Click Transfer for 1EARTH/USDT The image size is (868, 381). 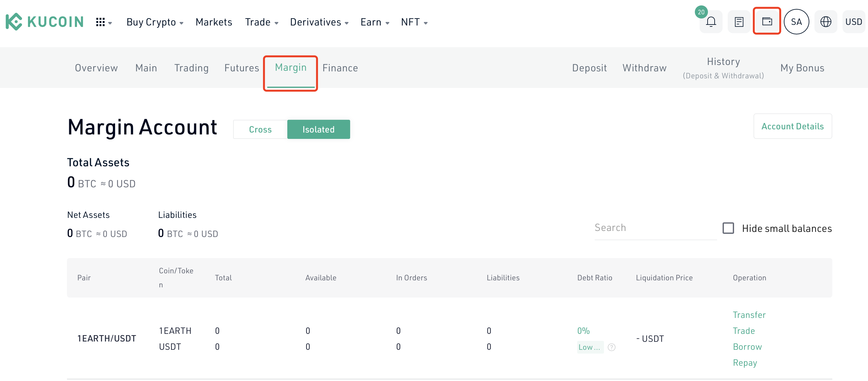click(749, 315)
